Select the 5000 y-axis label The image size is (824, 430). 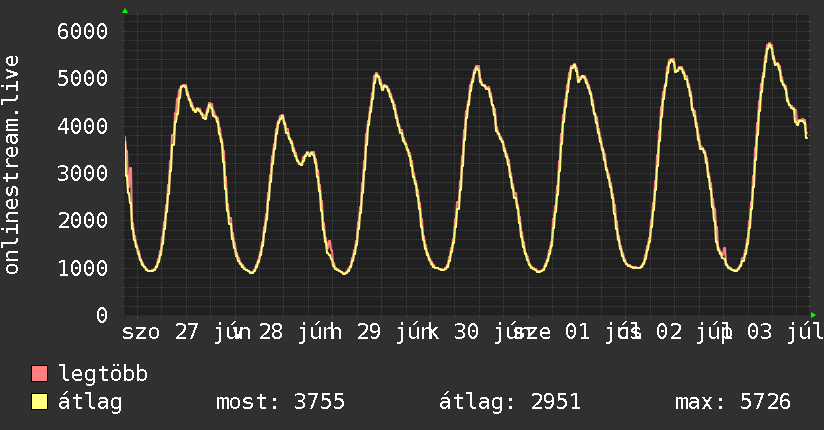[x=83, y=79]
